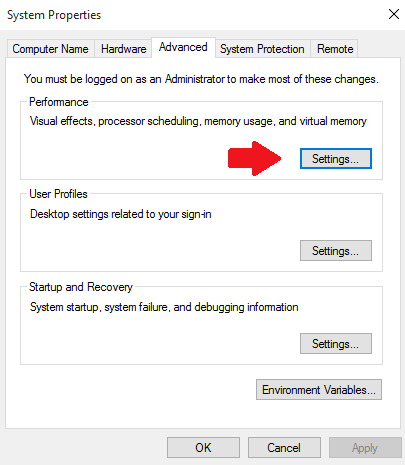This screenshot has width=405, height=465.
Task: Open Environment Variables dialog
Action: tap(319, 390)
